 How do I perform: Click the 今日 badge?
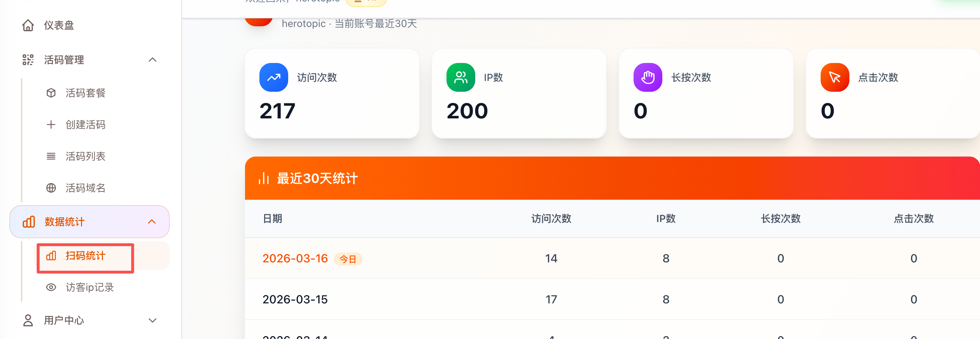pos(348,259)
